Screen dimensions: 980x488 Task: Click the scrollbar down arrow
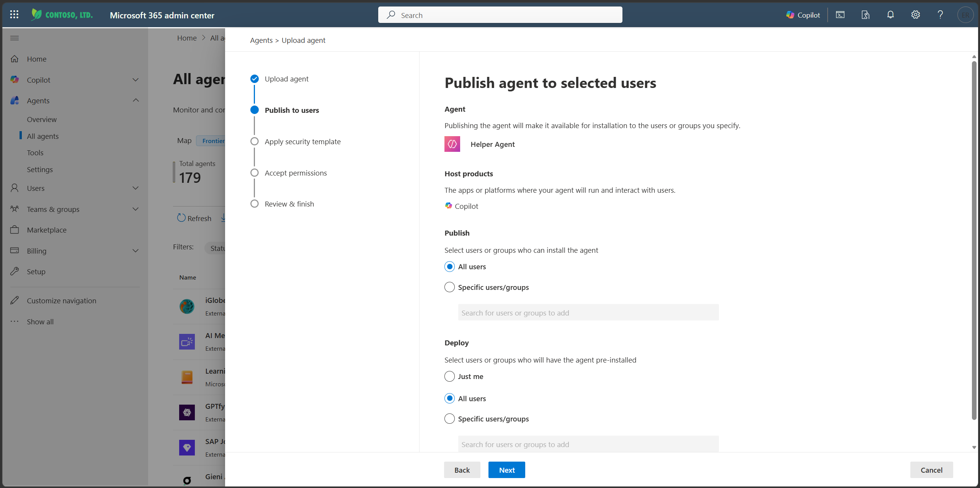[x=974, y=447]
